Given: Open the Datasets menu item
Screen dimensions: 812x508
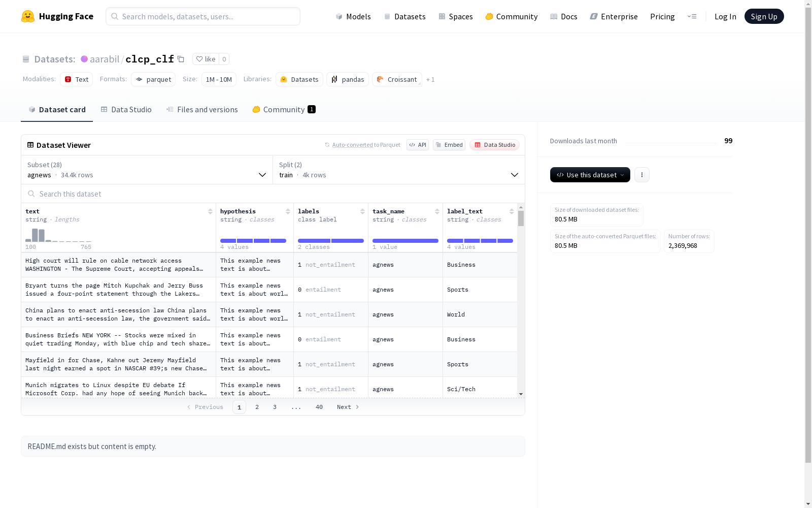Looking at the screenshot, I should tap(404, 16).
